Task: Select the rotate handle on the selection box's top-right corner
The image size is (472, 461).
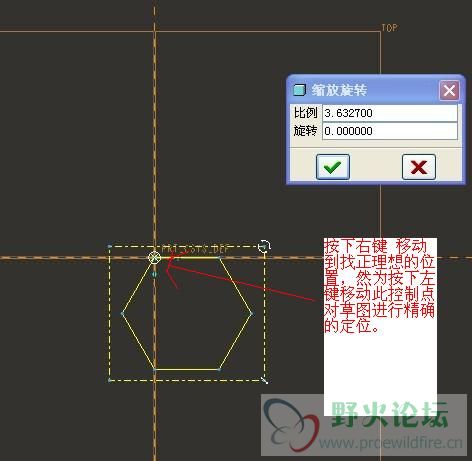Action: pyautogui.click(x=264, y=246)
